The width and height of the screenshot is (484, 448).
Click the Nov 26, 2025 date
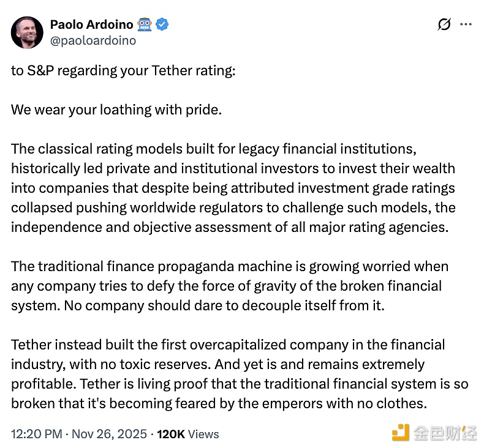109,434
